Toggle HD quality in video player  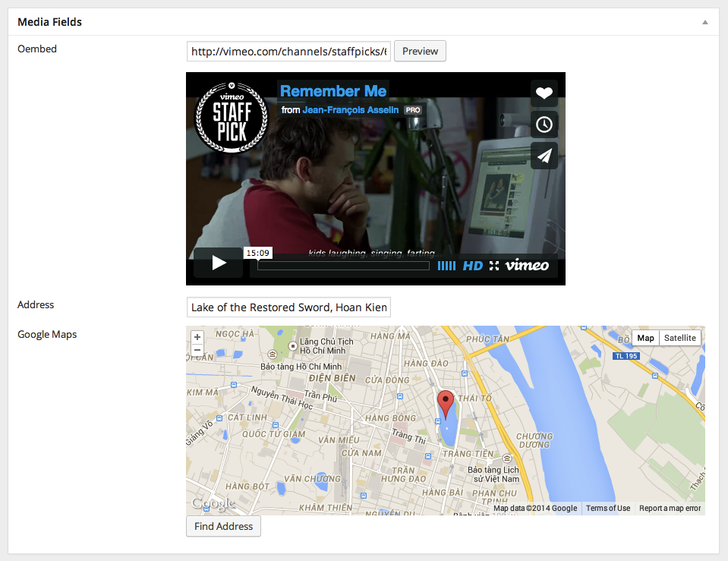(473, 266)
